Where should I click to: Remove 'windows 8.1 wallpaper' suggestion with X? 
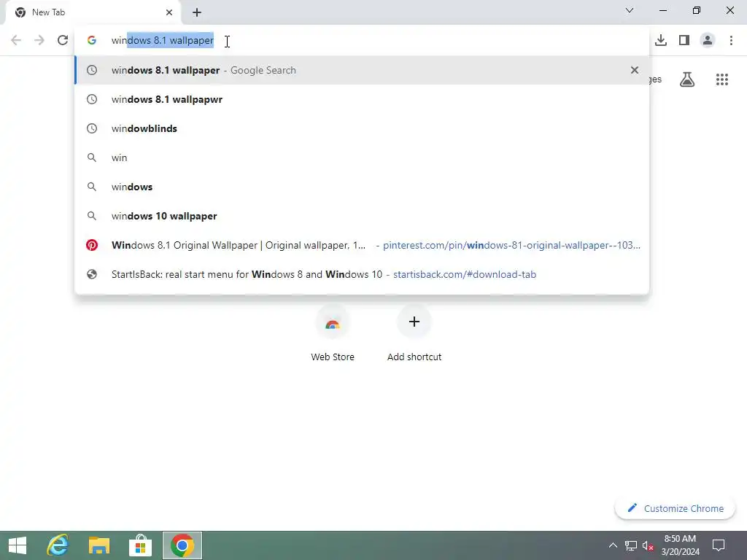pyautogui.click(x=635, y=70)
